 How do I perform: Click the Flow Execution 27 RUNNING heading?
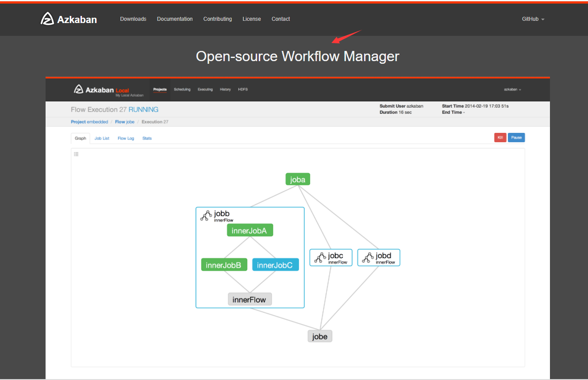click(x=115, y=109)
